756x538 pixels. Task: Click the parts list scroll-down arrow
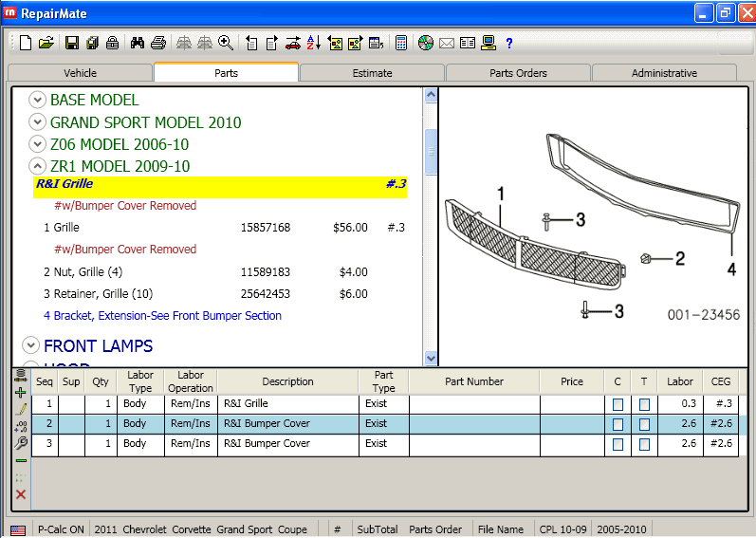click(x=431, y=358)
